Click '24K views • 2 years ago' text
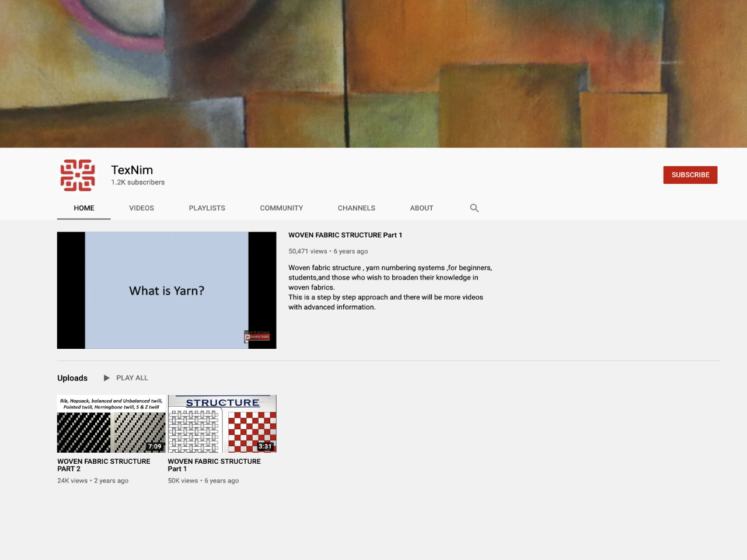 point(93,481)
